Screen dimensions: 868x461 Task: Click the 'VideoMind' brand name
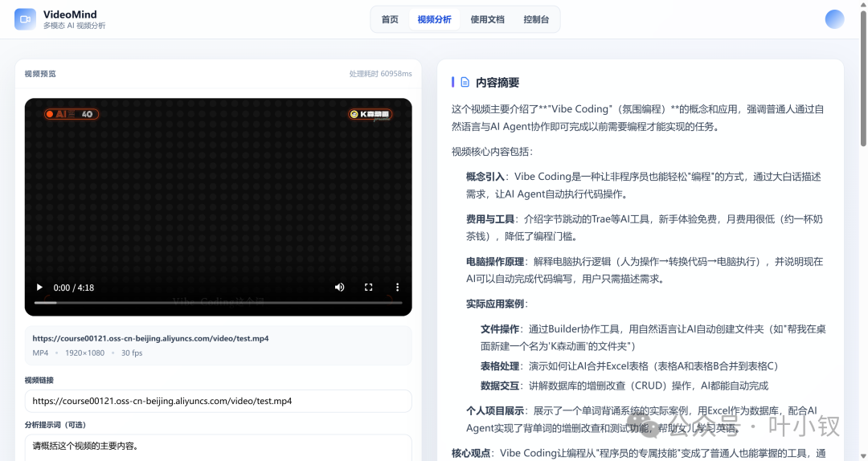(70, 14)
